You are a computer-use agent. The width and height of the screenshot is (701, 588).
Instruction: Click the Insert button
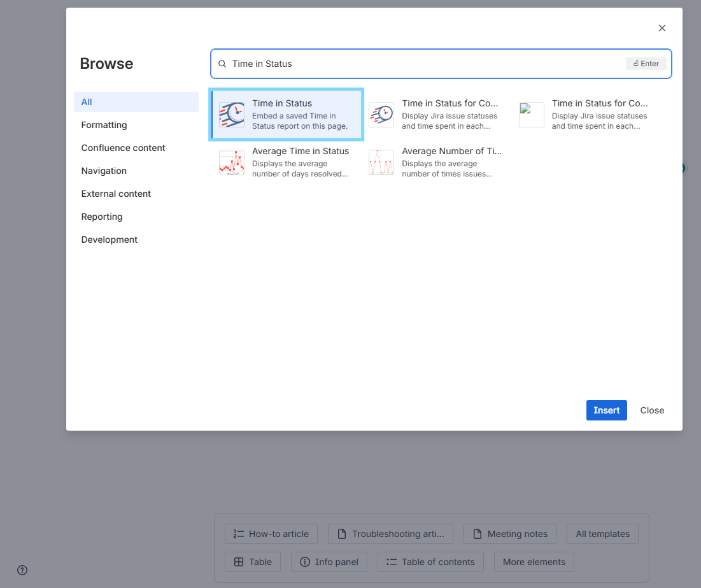point(607,410)
